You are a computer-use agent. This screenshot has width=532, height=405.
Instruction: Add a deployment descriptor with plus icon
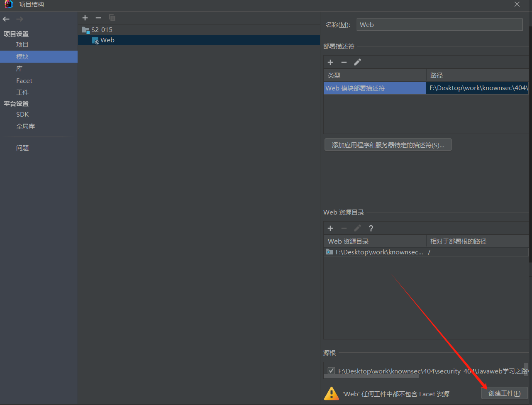pos(330,62)
